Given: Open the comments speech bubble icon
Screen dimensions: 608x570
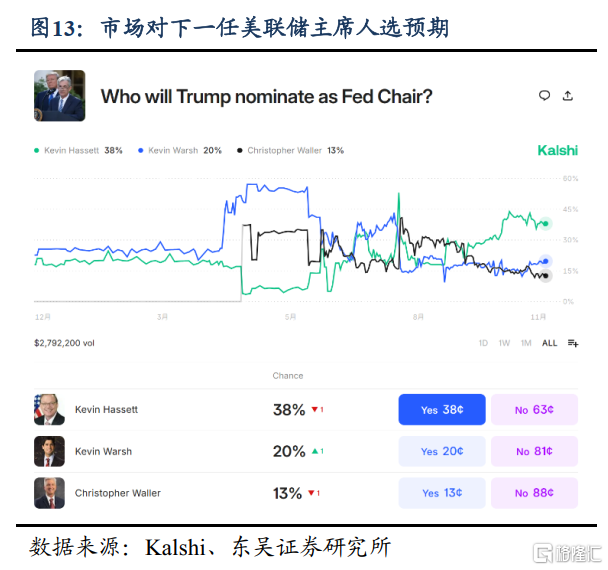Looking at the screenshot, I should [x=544, y=96].
